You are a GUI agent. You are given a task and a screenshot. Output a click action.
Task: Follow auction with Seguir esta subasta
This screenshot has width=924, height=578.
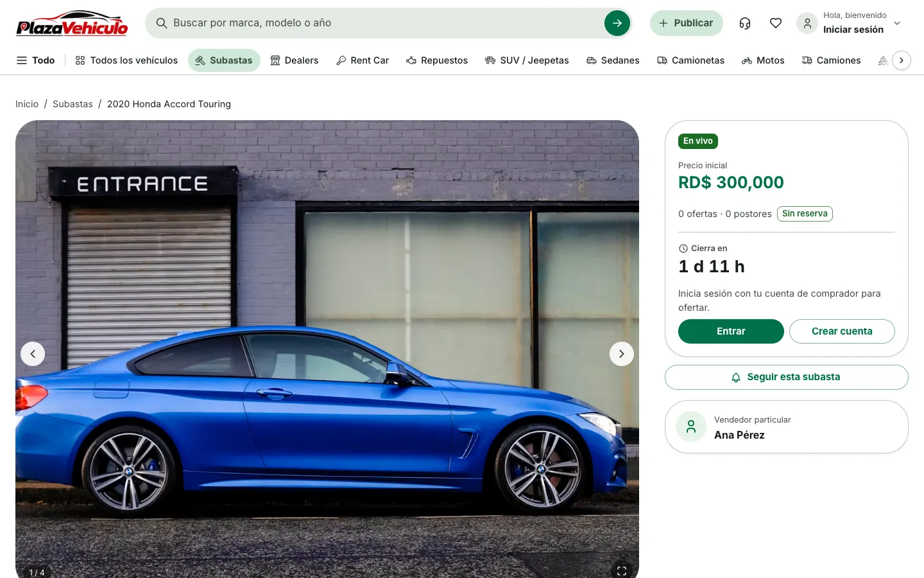point(787,377)
